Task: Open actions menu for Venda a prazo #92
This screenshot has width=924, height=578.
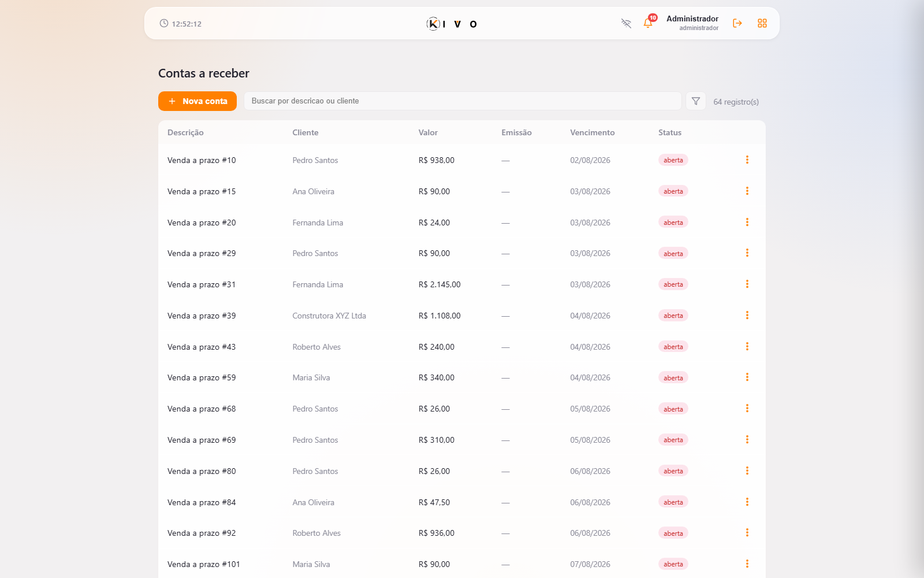Action: pos(747,532)
